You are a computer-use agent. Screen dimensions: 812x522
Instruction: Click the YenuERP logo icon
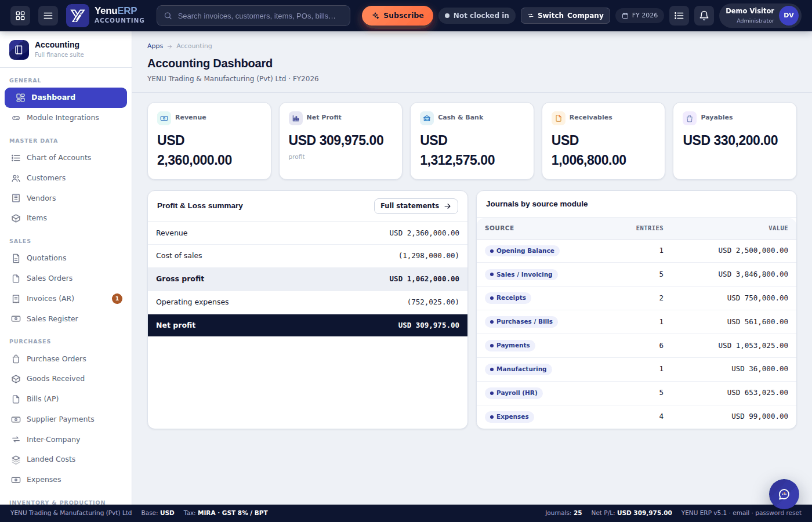77,16
